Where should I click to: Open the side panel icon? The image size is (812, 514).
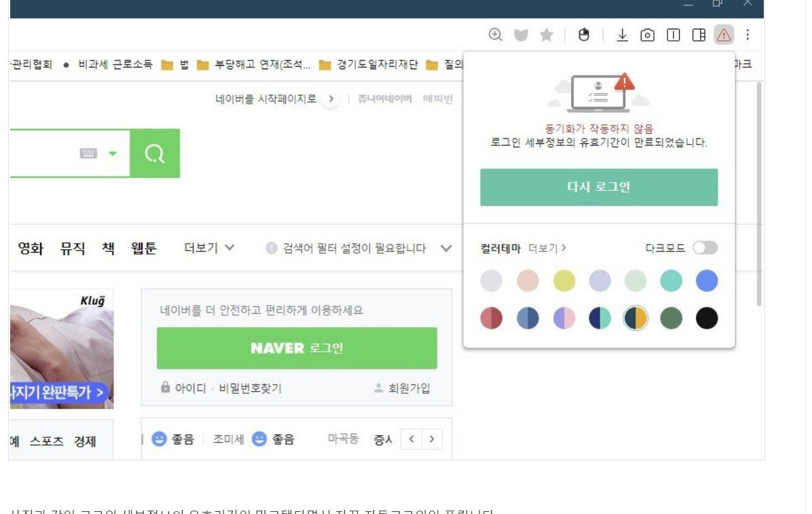[x=699, y=35]
